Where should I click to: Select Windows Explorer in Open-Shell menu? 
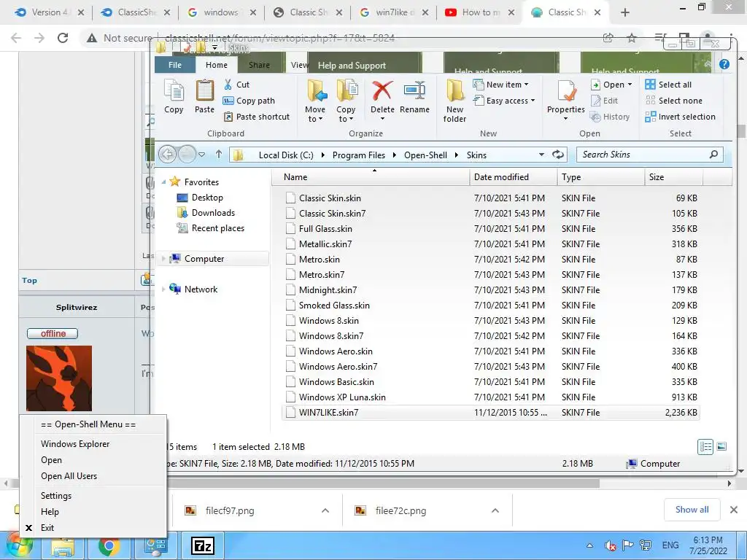pyautogui.click(x=75, y=444)
